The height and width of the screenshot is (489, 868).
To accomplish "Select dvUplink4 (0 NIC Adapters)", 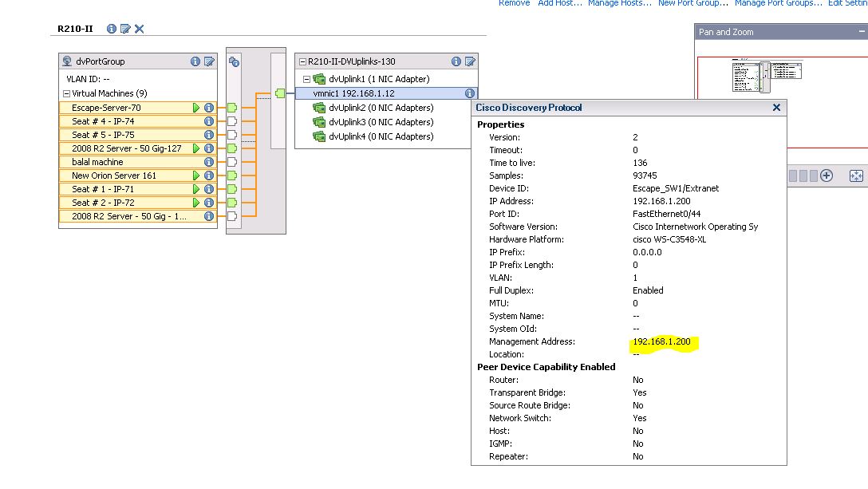I will tap(381, 136).
